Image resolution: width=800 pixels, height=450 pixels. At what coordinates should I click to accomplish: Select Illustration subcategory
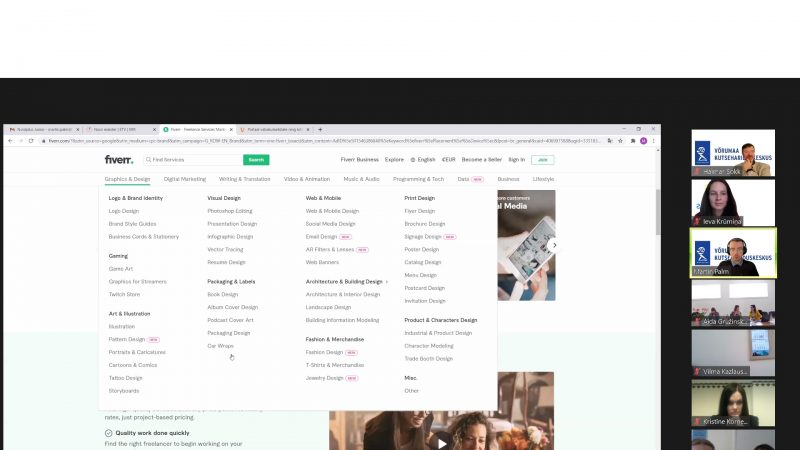pyautogui.click(x=121, y=326)
